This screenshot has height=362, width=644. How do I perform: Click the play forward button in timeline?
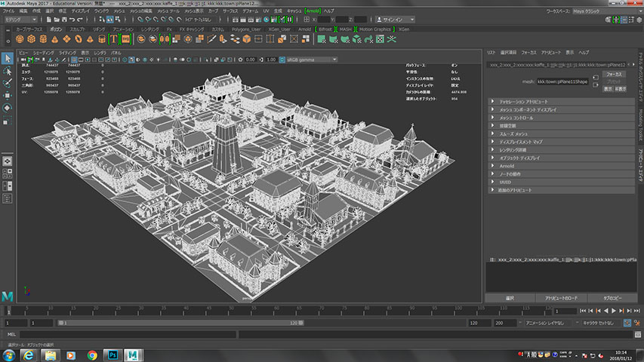tap(612, 311)
